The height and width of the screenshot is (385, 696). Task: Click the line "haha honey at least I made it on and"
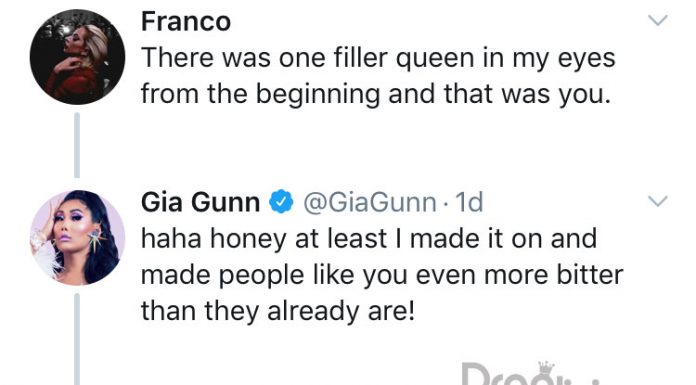[x=369, y=239]
